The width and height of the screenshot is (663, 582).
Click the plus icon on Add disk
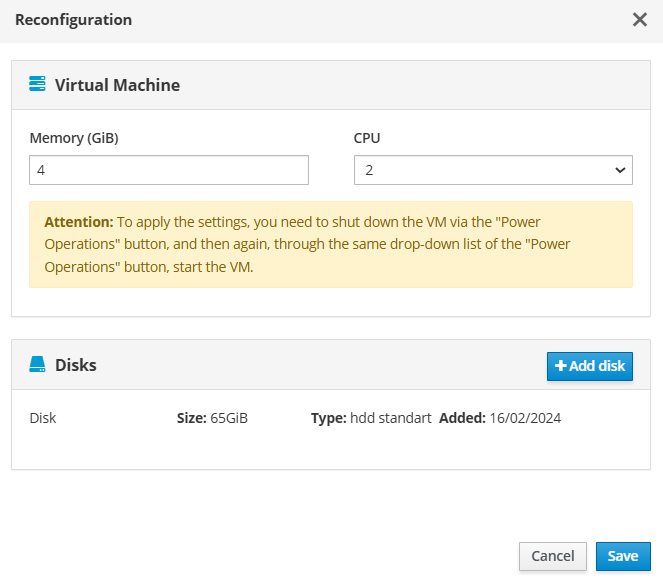tap(560, 366)
